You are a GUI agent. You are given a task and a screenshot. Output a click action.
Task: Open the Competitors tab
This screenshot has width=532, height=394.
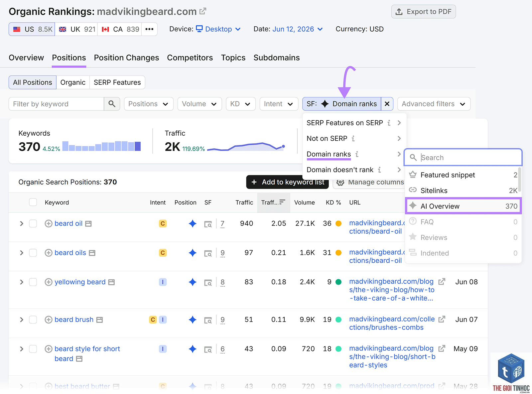190,58
